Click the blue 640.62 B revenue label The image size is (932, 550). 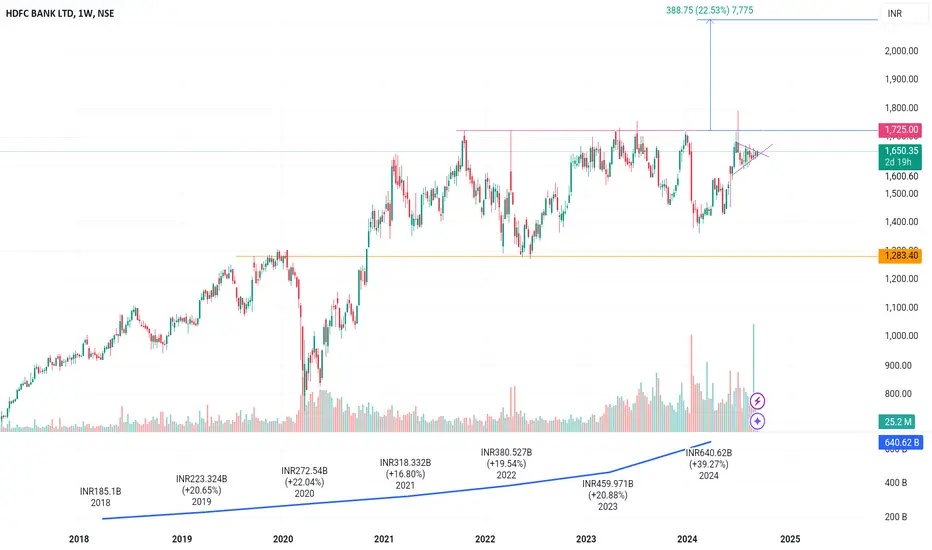point(901,442)
